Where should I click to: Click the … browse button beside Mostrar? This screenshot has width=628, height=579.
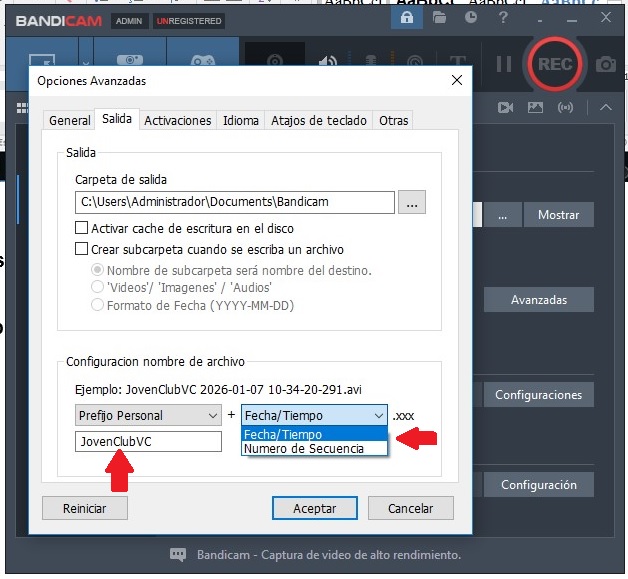[x=503, y=215]
